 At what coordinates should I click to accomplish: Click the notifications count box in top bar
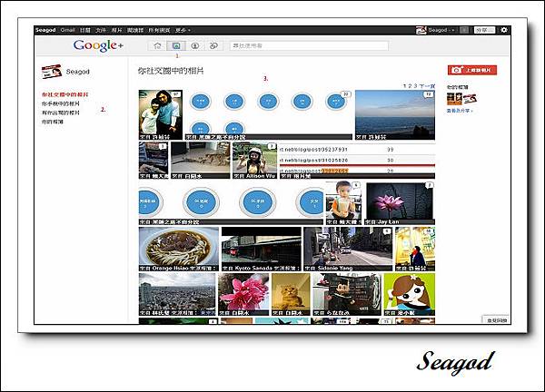tap(464, 30)
